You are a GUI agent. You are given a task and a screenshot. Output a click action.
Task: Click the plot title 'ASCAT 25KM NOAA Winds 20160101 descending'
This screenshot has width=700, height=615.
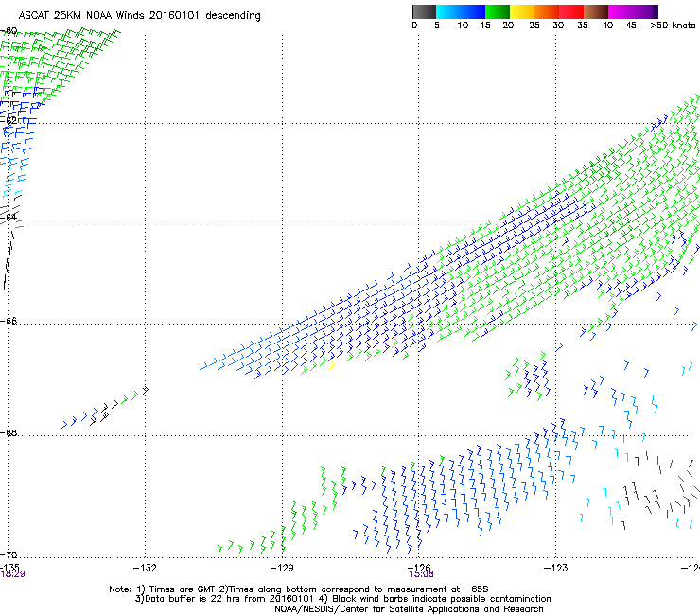click(139, 15)
